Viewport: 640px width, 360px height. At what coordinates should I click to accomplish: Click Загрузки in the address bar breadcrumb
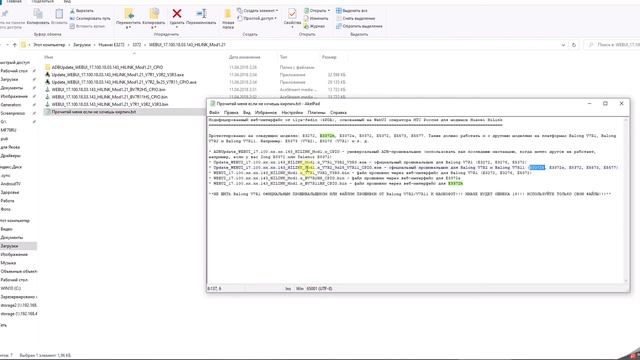coord(82,45)
